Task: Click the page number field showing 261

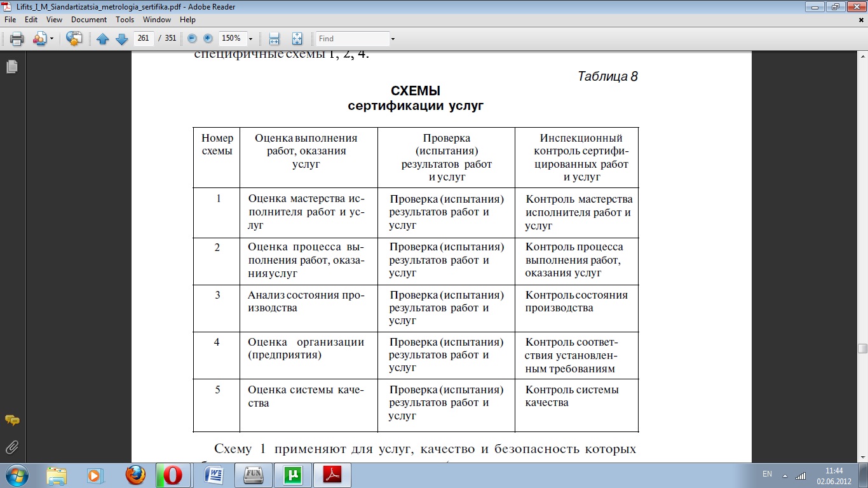Action: point(144,38)
